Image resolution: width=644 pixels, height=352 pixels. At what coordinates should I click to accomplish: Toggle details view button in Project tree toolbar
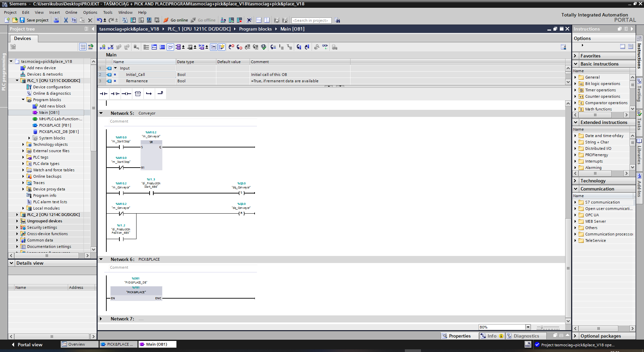tap(83, 47)
